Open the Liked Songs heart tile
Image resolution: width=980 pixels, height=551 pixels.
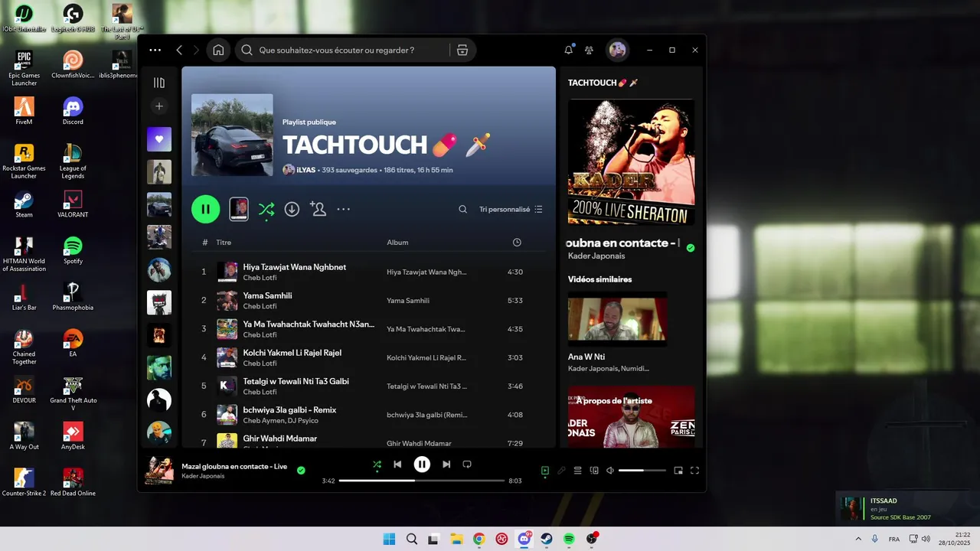click(159, 139)
